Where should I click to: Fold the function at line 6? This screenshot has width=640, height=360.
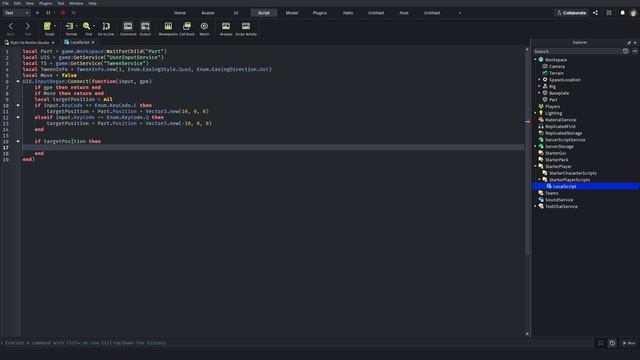[18, 81]
